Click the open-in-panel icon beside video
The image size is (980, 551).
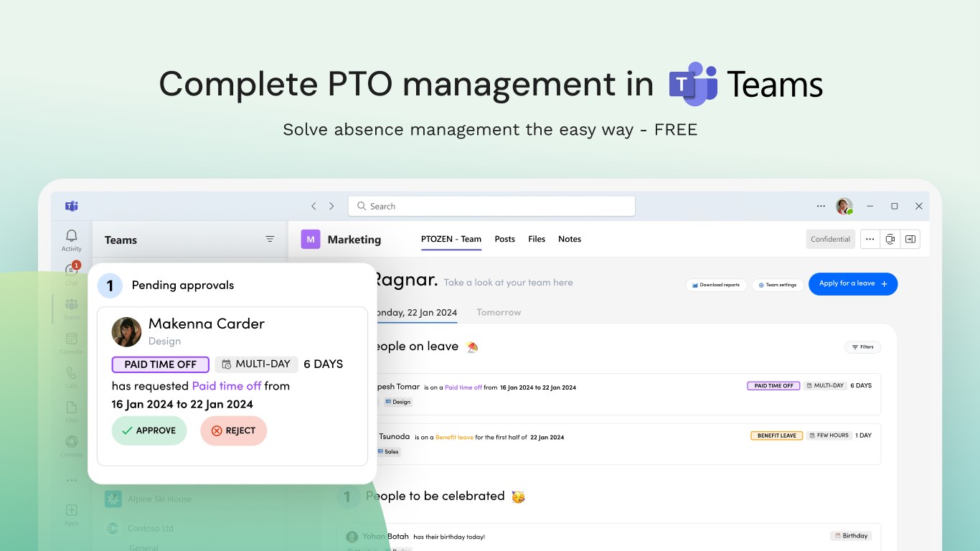pos(910,239)
